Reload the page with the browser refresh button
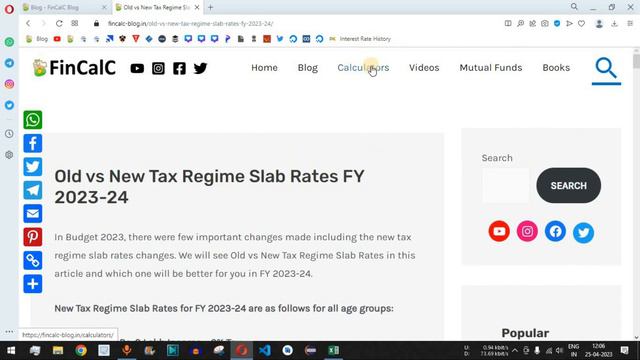The image size is (640, 360). 59,24
